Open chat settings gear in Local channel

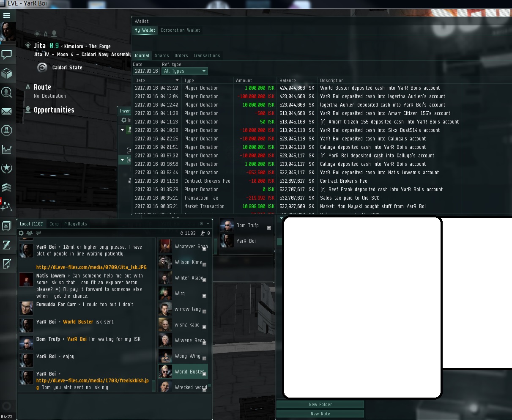[22, 233]
